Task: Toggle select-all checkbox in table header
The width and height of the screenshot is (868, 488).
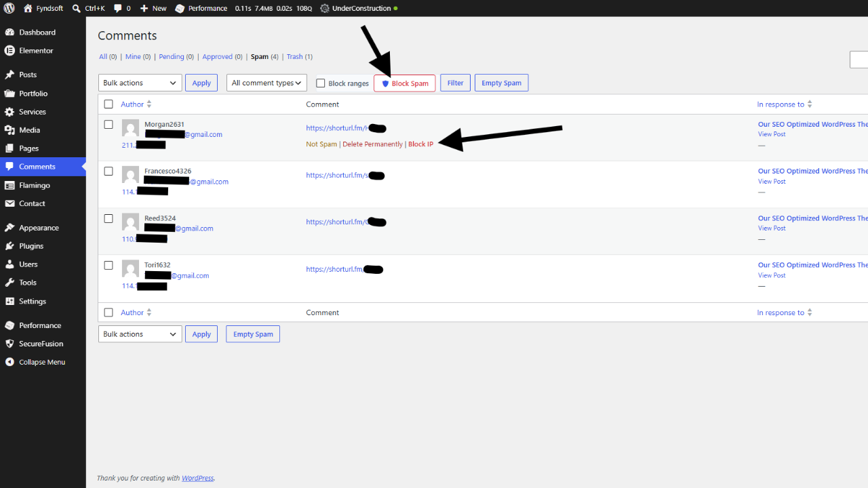Action: 108,104
